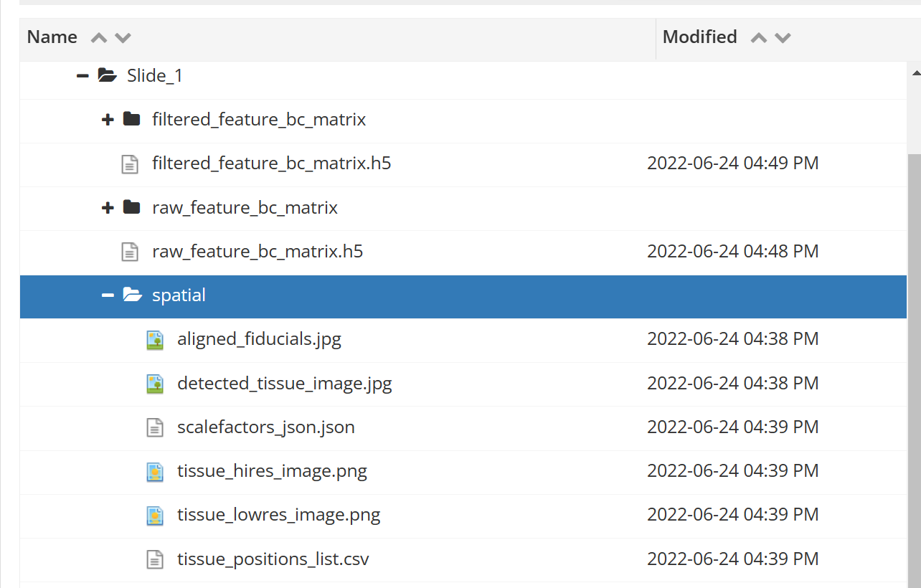This screenshot has width=921, height=588.
Task: Click the scalefactors_json.json document icon
Action: 155,427
